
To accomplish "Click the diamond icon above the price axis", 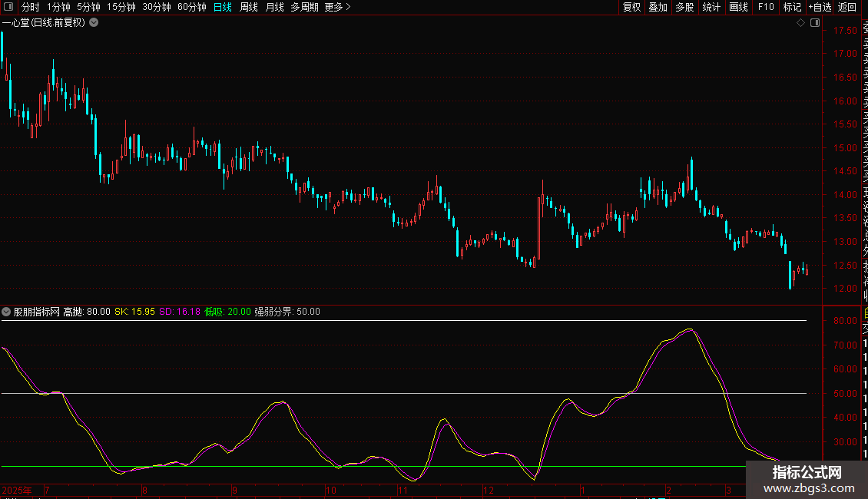I will pos(800,23).
